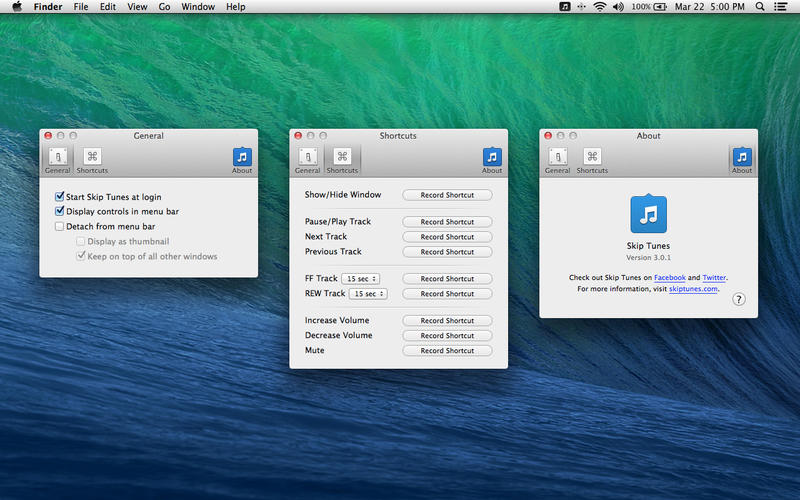This screenshot has width=800, height=500.
Task: Record shortcut for Increase Volume
Action: pos(447,320)
